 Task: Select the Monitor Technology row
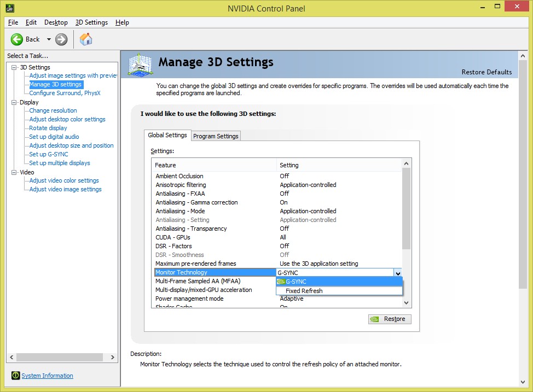pos(215,272)
